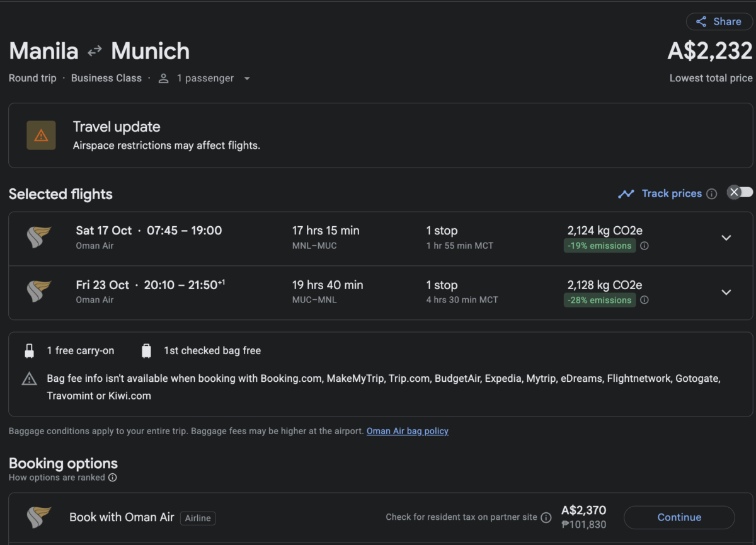This screenshot has width=756, height=545.
Task: Click the 2,124 kg CO2e emissions value
Action: (x=605, y=231)
